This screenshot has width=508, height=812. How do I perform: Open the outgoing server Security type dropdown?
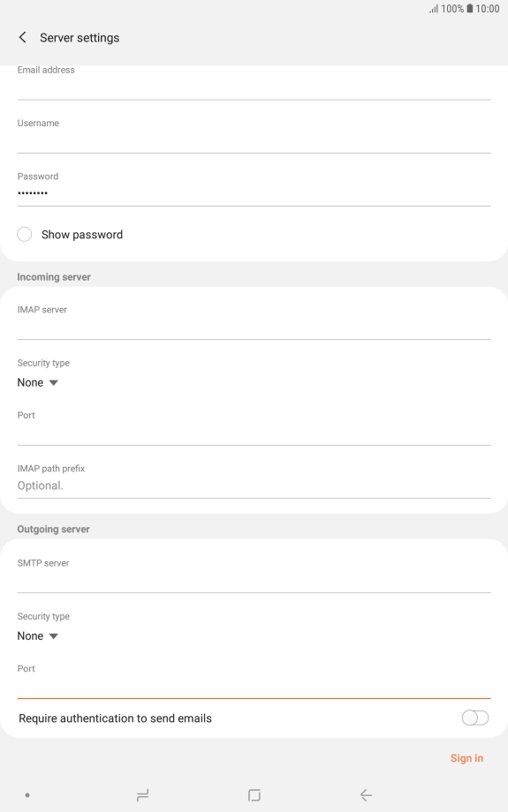pyautogui.click(x=38, y=636)
